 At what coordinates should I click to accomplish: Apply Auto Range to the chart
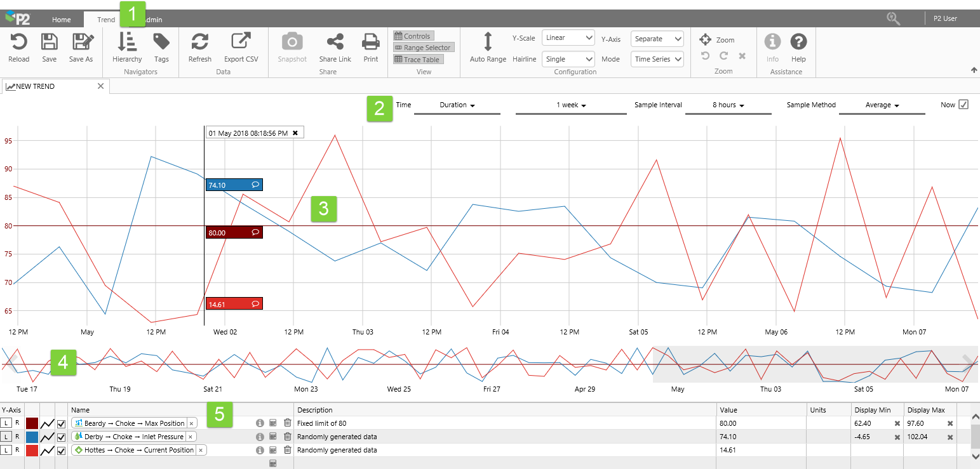(488, 42)
